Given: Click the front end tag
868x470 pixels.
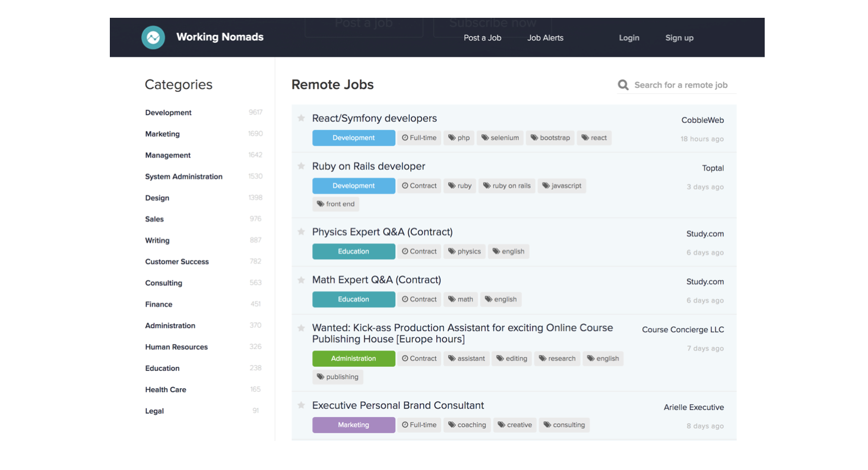Looking at the screenshot, I should tap(336, 204).
